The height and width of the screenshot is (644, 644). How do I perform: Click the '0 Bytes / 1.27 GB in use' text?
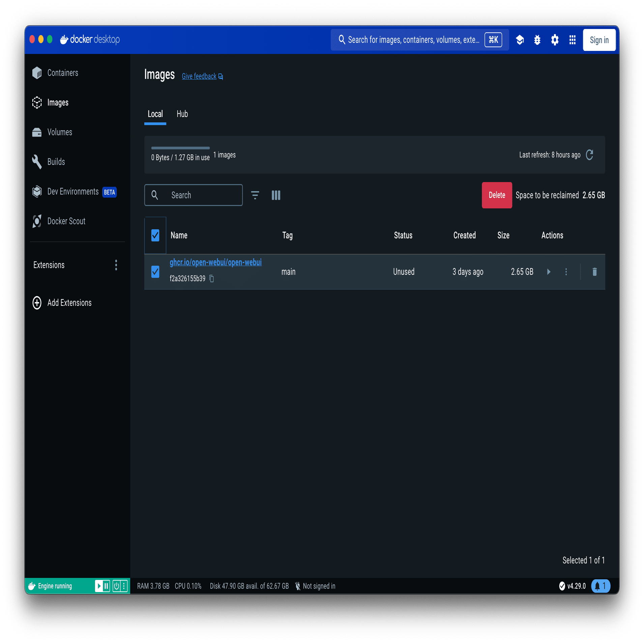coord(180,157)
